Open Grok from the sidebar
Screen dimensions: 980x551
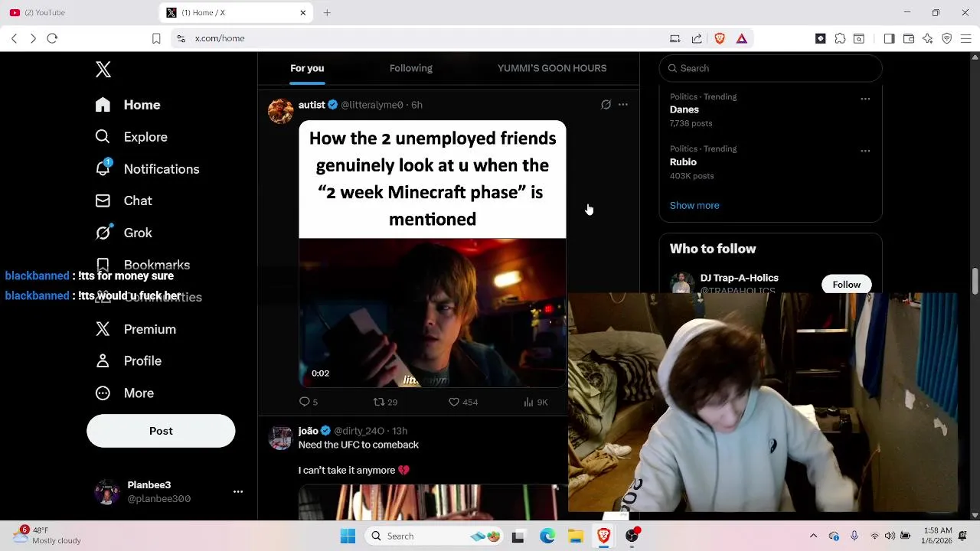coord(123,233)
